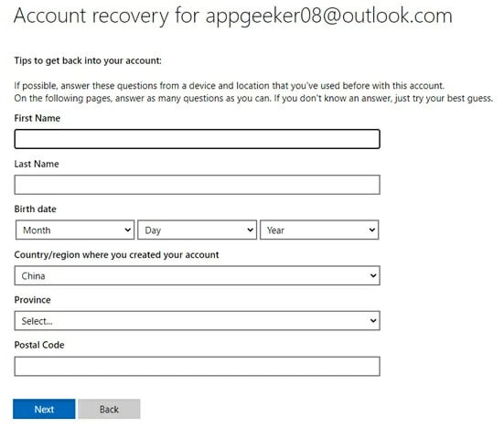
Task: Click the Day dropdown chevron arrow
Action: 250,230
